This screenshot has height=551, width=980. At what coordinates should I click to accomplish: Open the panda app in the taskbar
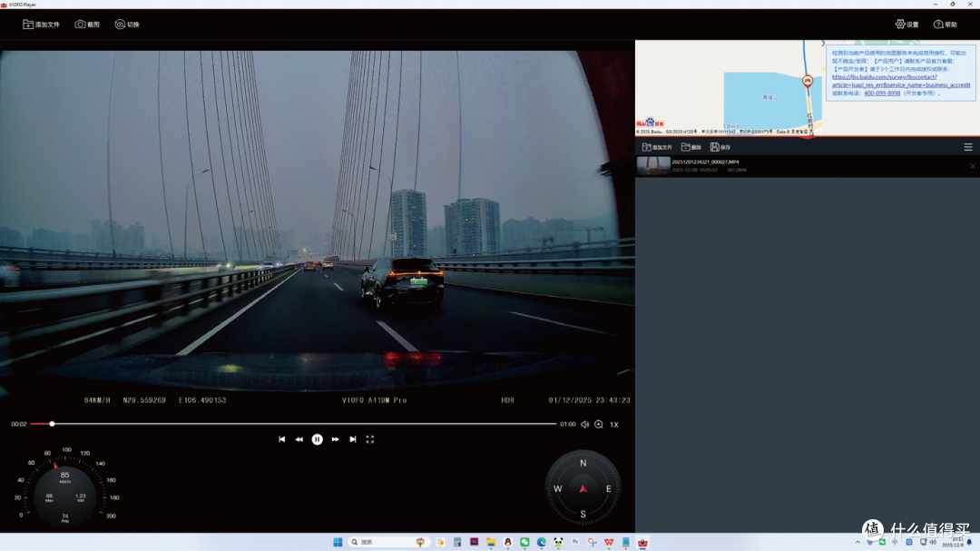[558, 542]
